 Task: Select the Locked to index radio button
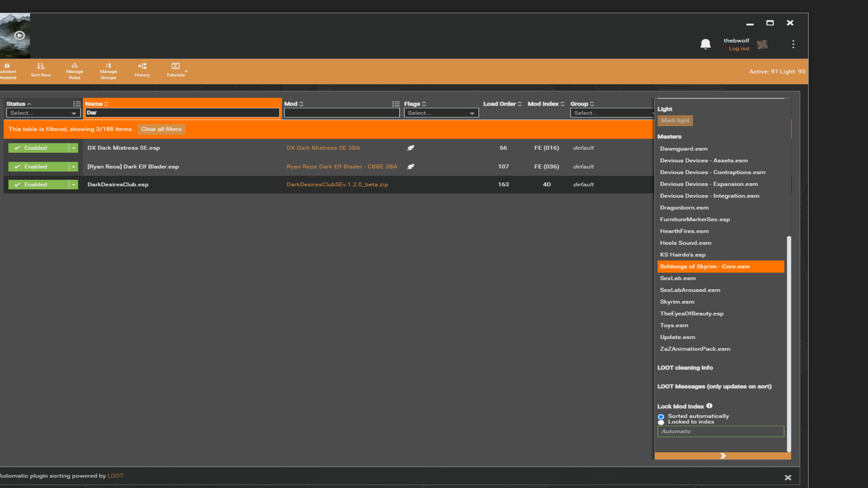click(x=661, y=422)
